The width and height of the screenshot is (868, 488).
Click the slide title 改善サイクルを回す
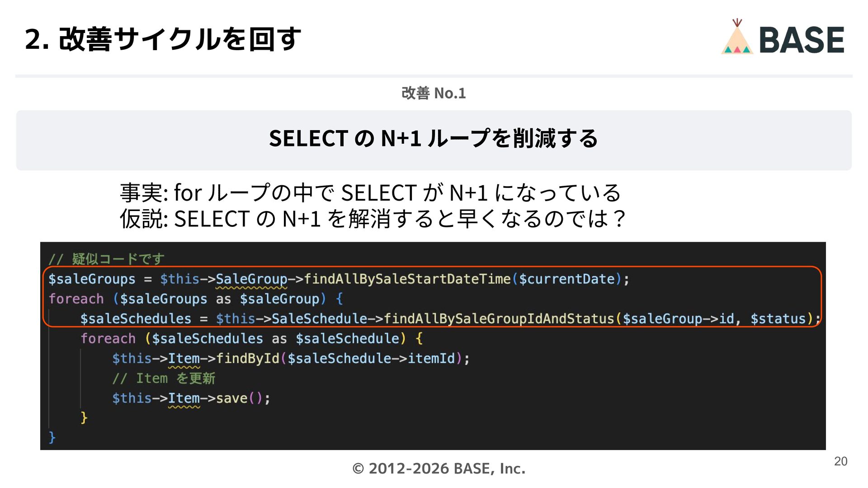pos(163,39)
